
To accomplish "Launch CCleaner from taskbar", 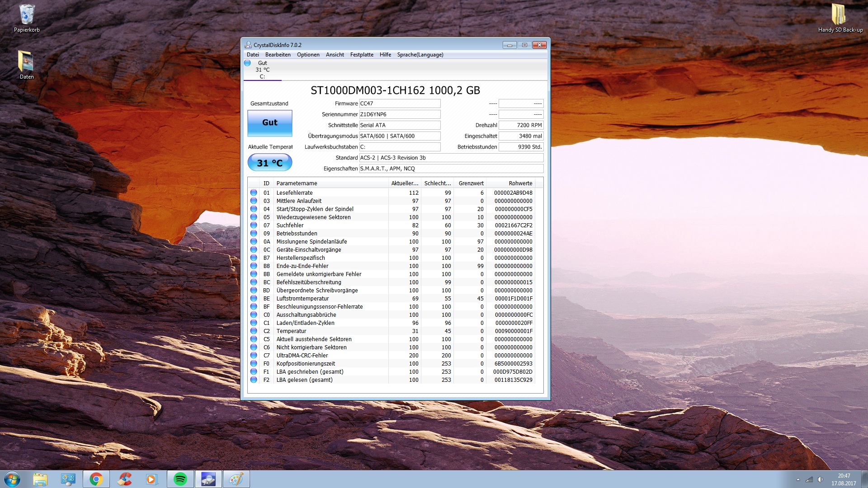I will (x=124, y=479).
